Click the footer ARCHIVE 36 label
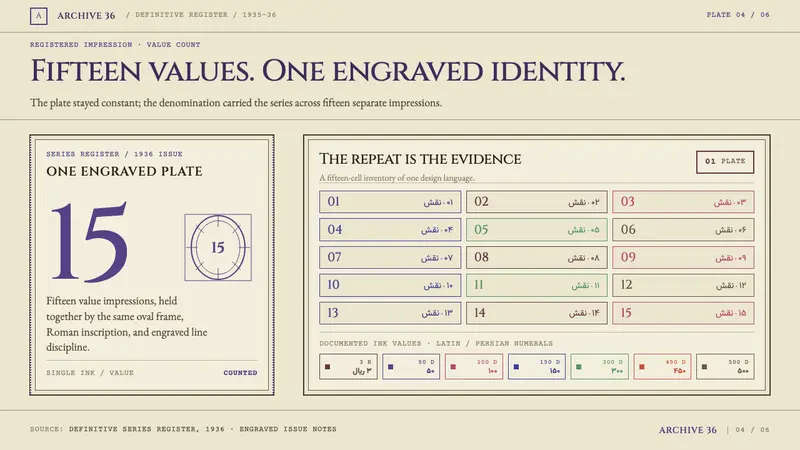This screenshot has width=800, height=450. pos(688,430)
